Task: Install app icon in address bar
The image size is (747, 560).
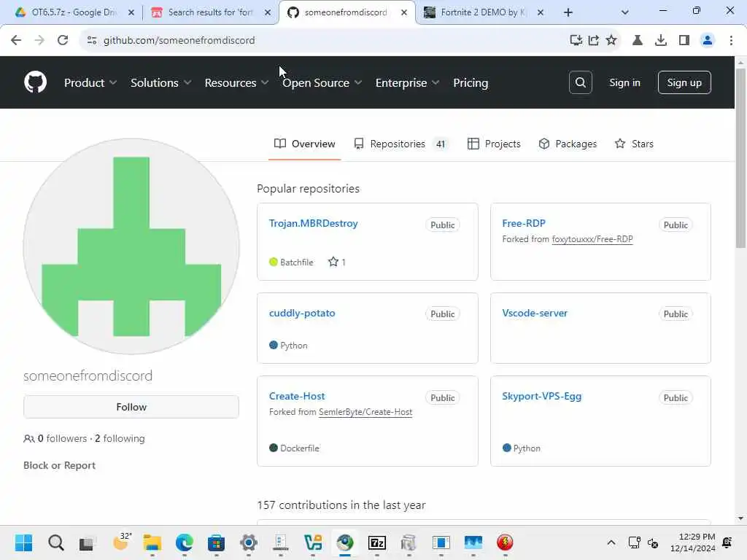Action: pos(576,41)
